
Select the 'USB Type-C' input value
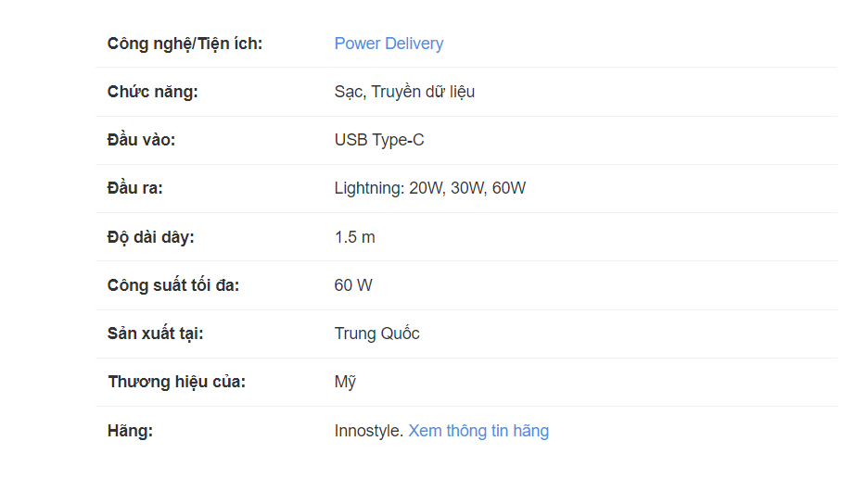(379, 140)
